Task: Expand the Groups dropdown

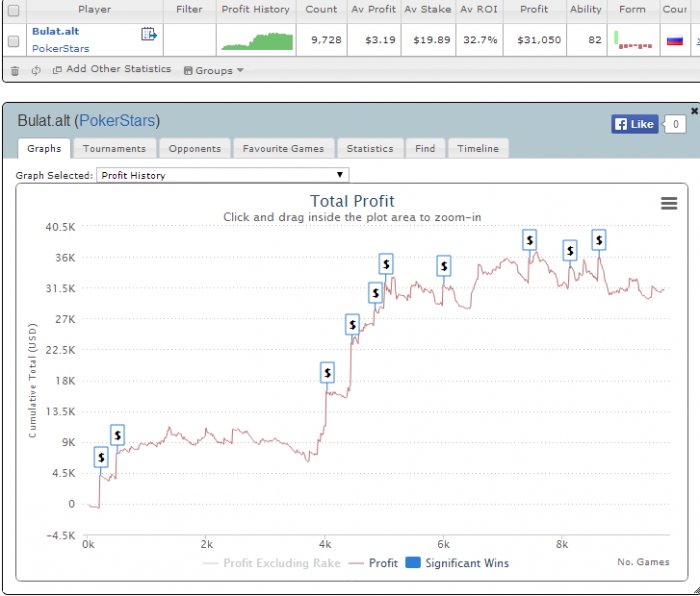Action: pos(214,71)
